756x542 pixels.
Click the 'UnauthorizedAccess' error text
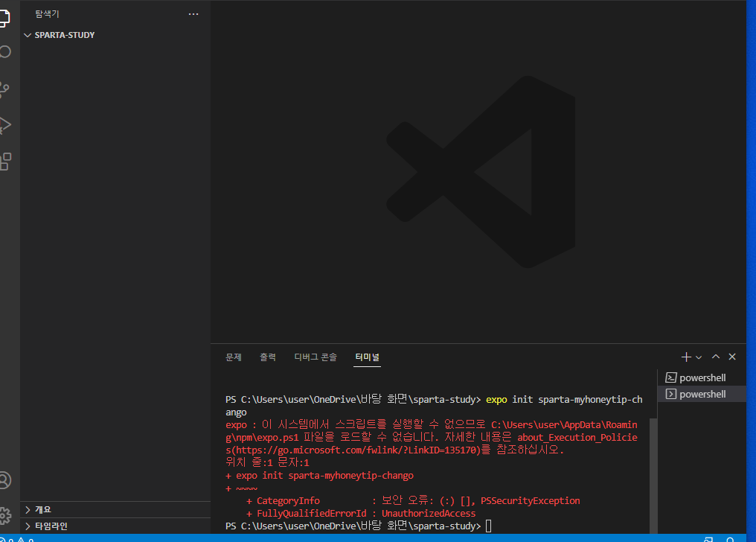(428, 514)
